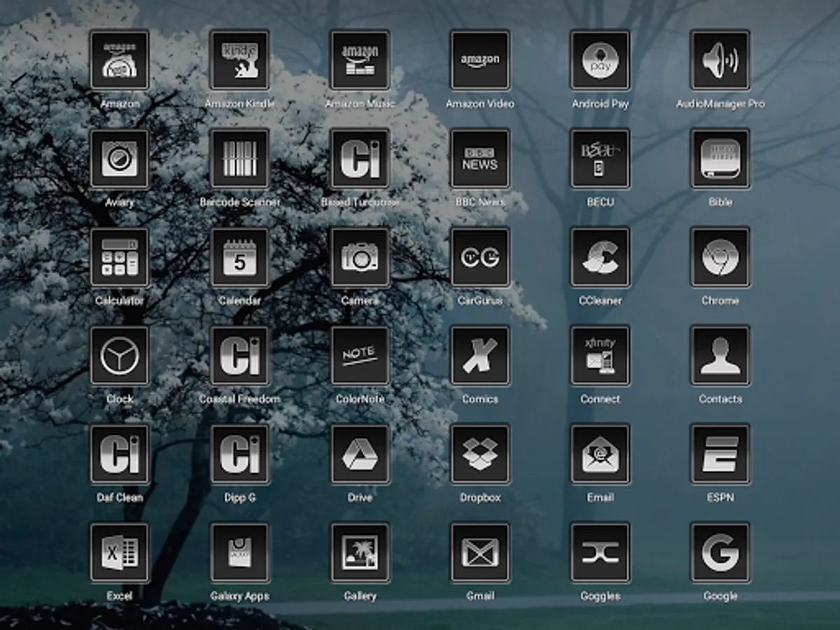Launch Google Goggles
This screenshot has height=630, width=840.
601,553
